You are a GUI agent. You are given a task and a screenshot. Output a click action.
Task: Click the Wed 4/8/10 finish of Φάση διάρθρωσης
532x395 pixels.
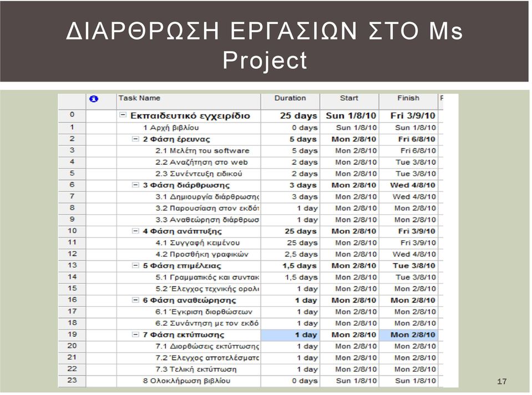[x=413, y=185]
